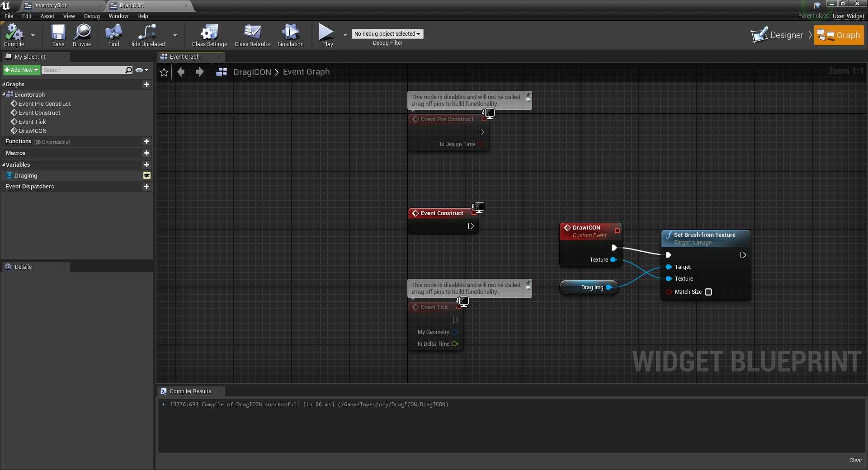Viewport: 868px width, 470px height.
Task: Open Play options dropdown arrow
Action: pos(345,35)
